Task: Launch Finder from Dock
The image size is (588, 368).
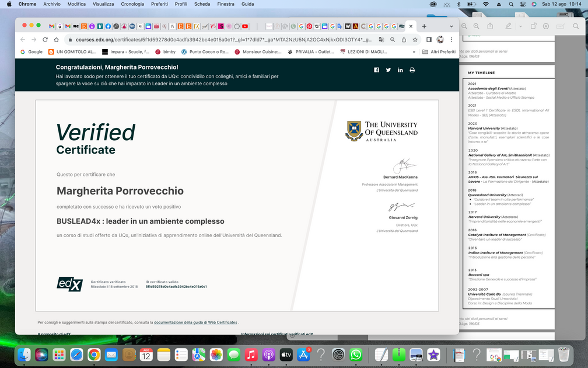Action: [24, 355]
